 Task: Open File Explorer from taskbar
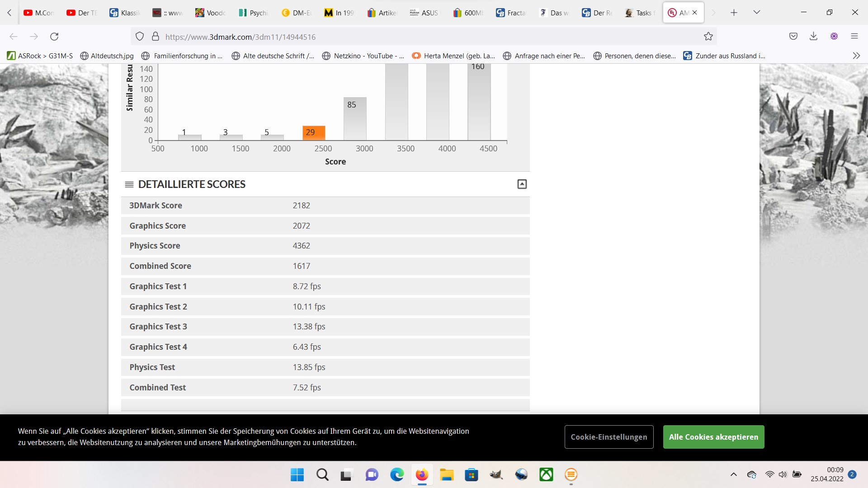coord(447,475)
